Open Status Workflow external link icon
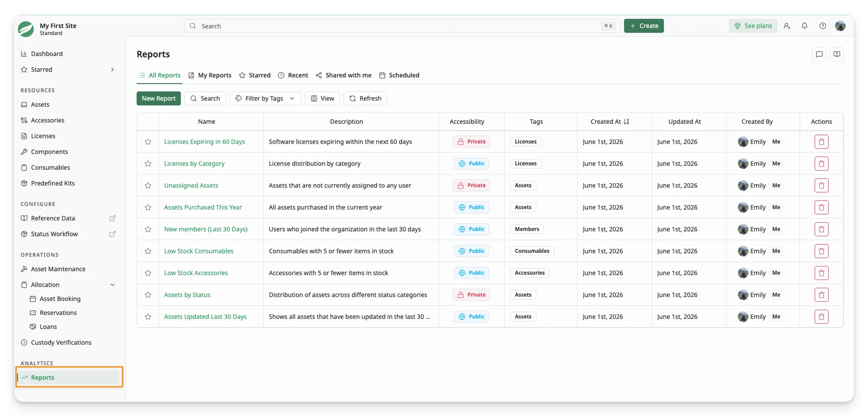The height and width of the screenshot is (416, 868). pos(113,234)
